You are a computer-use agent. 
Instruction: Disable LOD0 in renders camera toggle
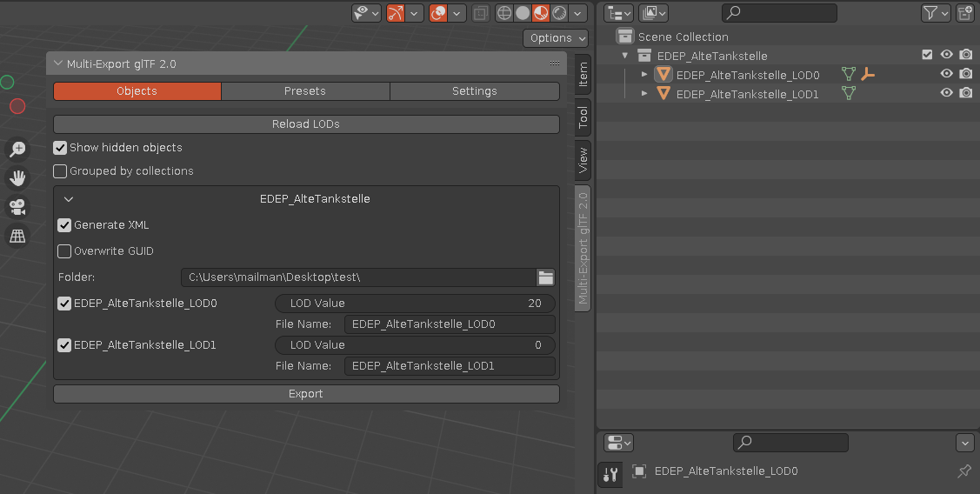pos(966,74)
